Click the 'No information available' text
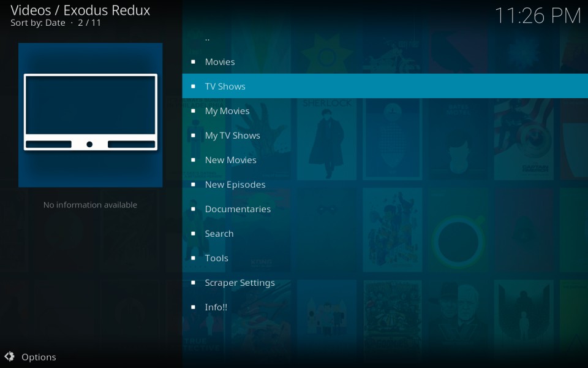Screen dimensions: 588x368 click(x=91, y=205)
